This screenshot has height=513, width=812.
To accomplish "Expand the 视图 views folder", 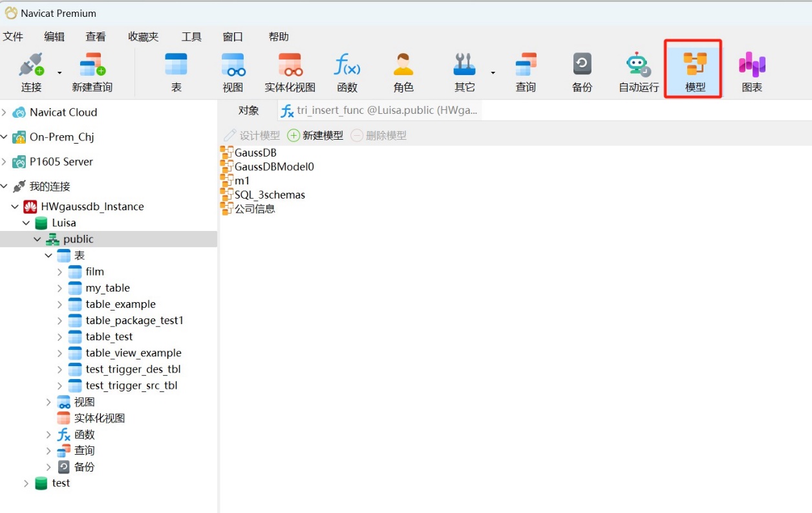I will (x=48, y=402).
